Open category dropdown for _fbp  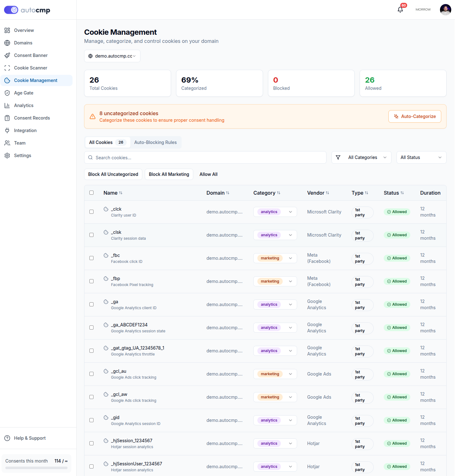[275, 281]
